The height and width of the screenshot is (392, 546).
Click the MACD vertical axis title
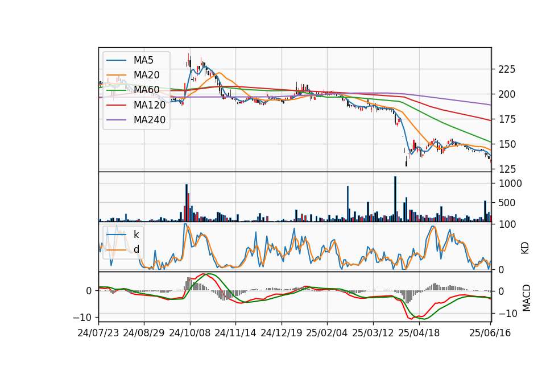(x=526, y=298)
